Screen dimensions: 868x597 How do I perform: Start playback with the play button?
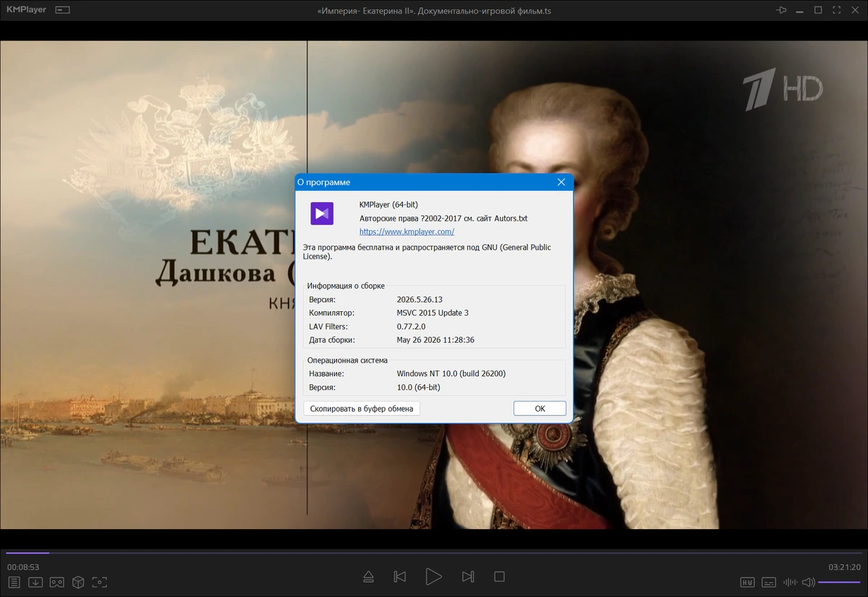point(433,577)
